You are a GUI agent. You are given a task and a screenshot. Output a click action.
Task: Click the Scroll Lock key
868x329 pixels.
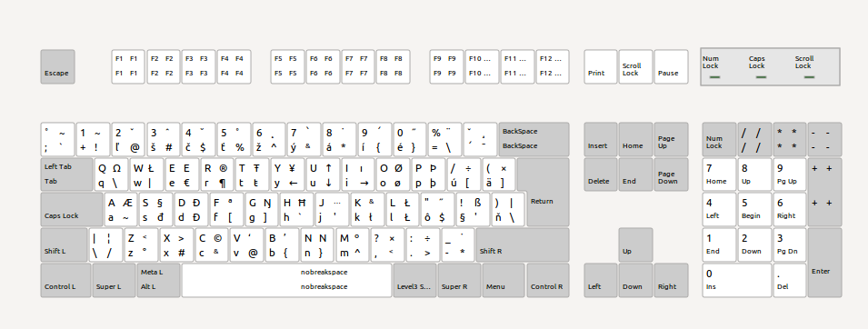(636, 67)
